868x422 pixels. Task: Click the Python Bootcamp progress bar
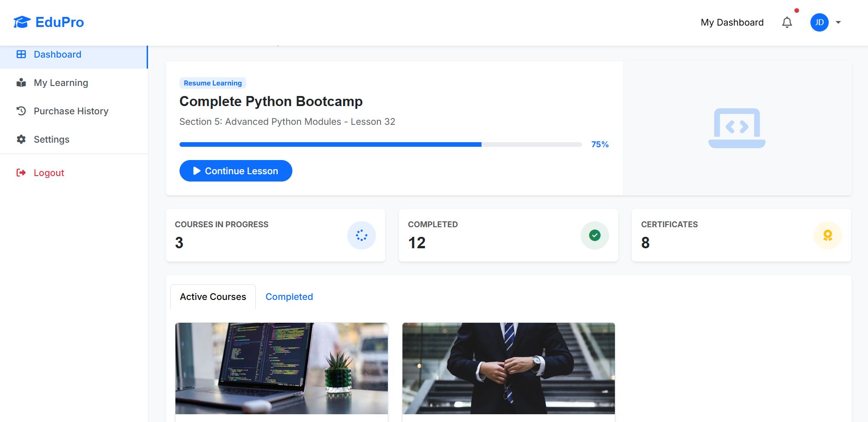tap(380, 144)
